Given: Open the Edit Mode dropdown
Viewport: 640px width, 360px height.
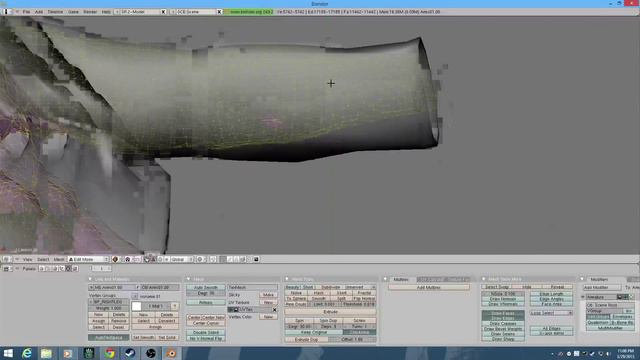Looking at the screenshot, I should [x=89, y=259].
